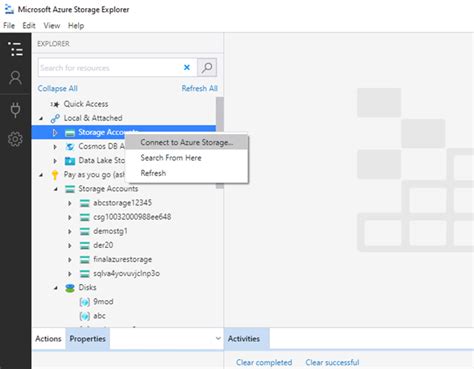This screenshot has width=474, height=369.
Task: Expand the demostg1 account
Action: coord(70,231)
